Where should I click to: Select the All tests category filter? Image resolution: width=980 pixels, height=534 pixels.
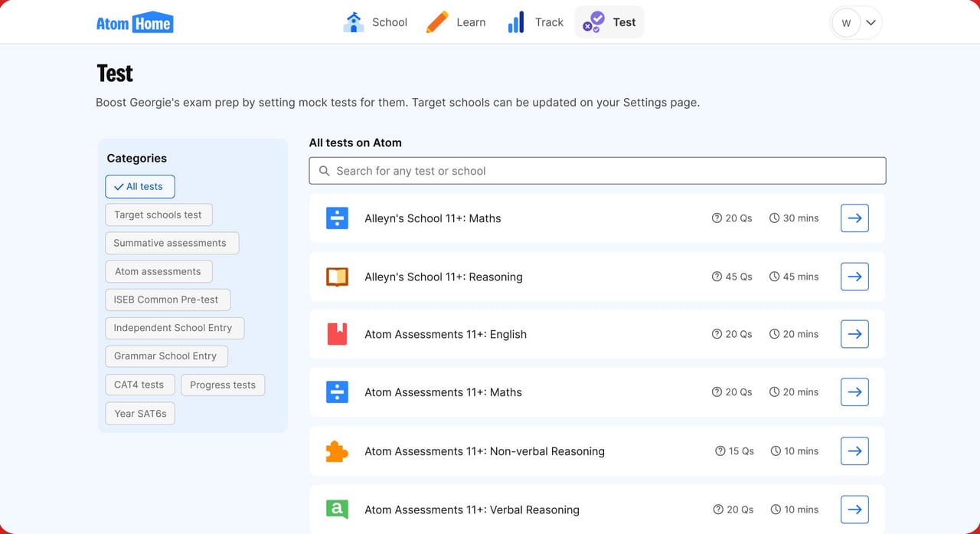140,186
